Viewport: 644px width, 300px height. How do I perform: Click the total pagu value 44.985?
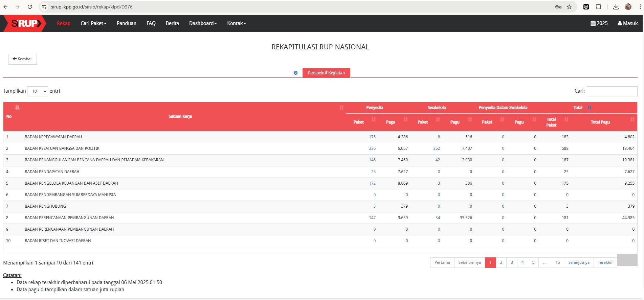tap(628, 218)
